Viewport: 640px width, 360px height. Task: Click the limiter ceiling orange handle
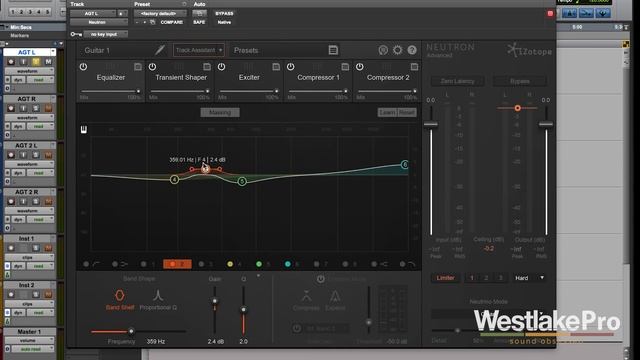[x=518, y=108]
